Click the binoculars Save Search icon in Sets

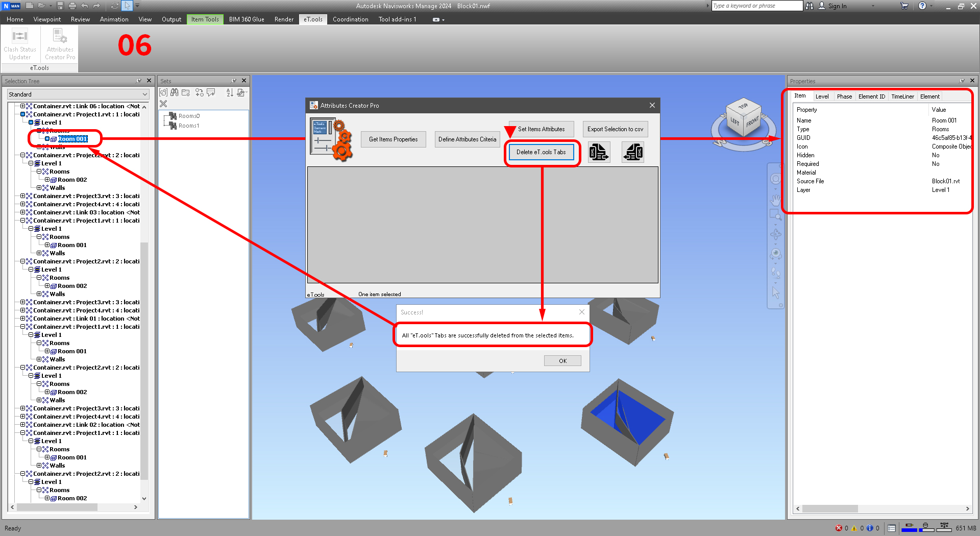coord(175,92)
